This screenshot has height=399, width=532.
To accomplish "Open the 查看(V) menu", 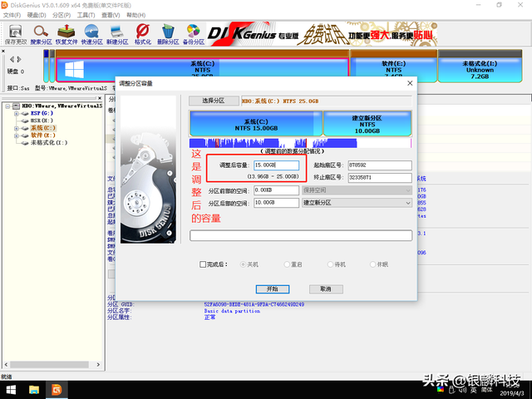I will click(111, 15).
